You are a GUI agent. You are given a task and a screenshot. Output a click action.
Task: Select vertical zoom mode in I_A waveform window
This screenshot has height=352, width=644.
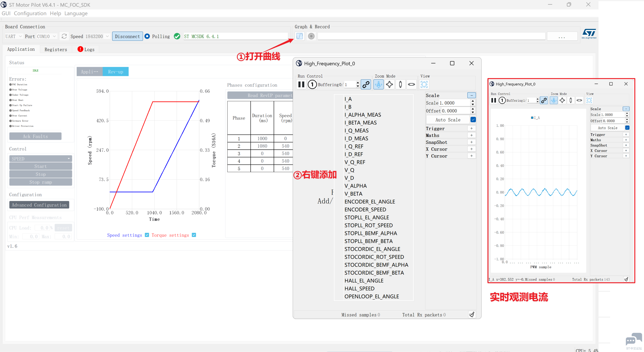point(571,100)
